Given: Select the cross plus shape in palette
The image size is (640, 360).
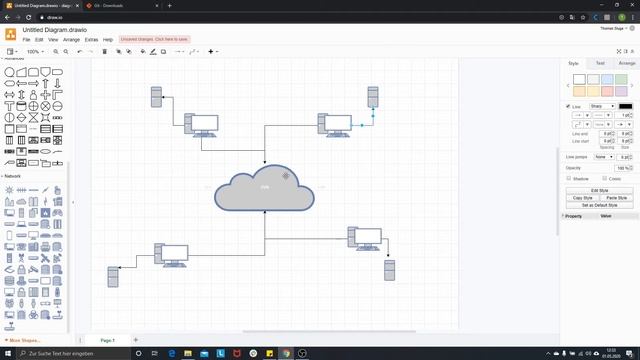Looking at the screenshot, I should coord(45,95).
